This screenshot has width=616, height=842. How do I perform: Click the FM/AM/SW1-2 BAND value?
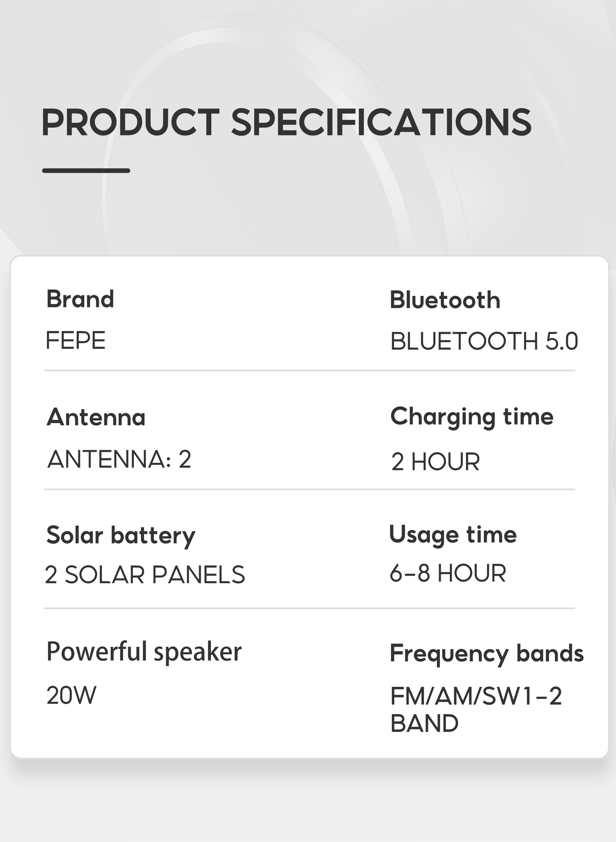click(476, 709)
